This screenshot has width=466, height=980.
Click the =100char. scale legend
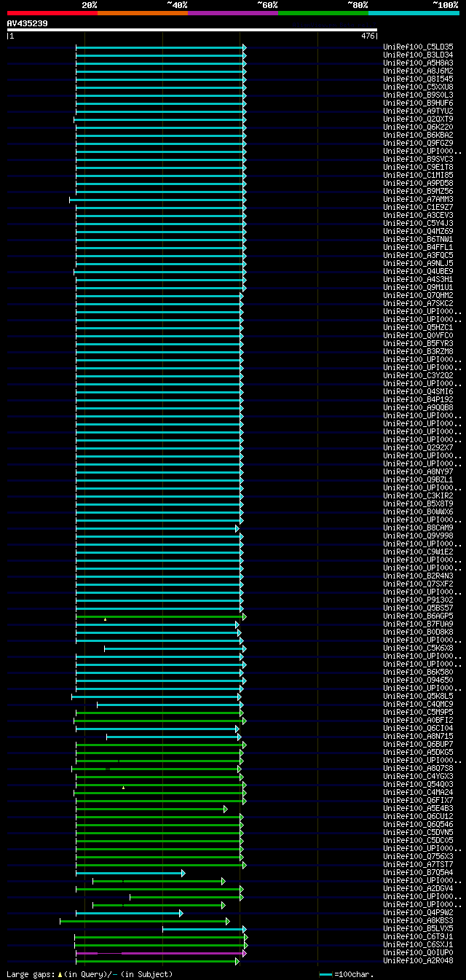[346, 974]
